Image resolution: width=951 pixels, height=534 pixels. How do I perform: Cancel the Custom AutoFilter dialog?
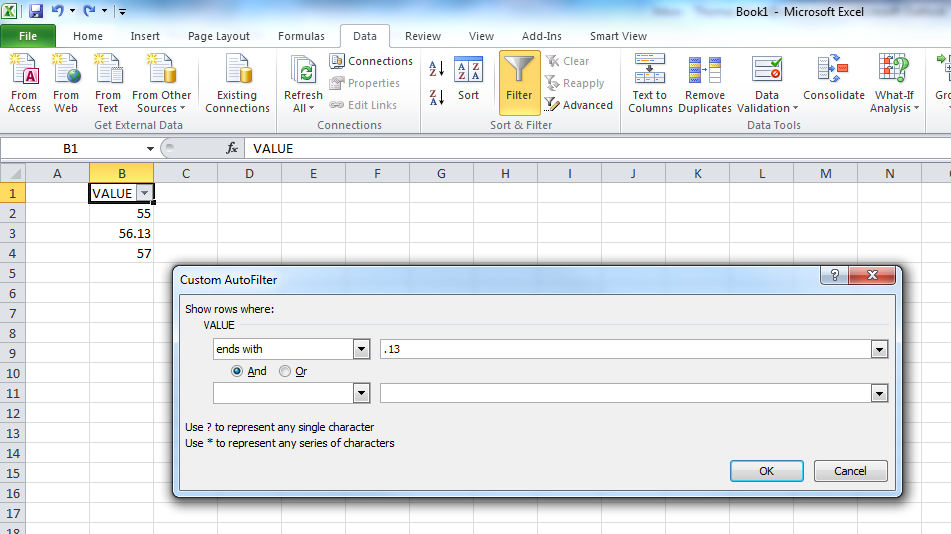click(850, 471)
